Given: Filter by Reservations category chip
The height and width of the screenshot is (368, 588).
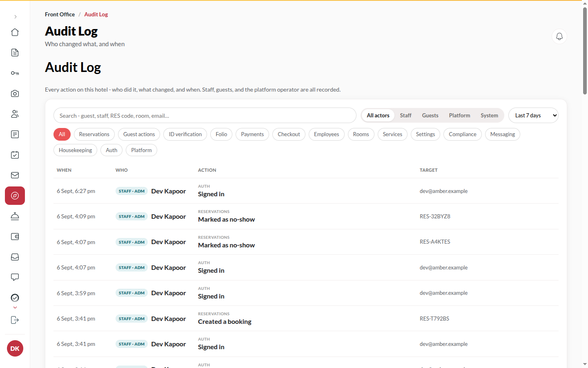Looking at the screenshot, I should click(x=94, y=134).
